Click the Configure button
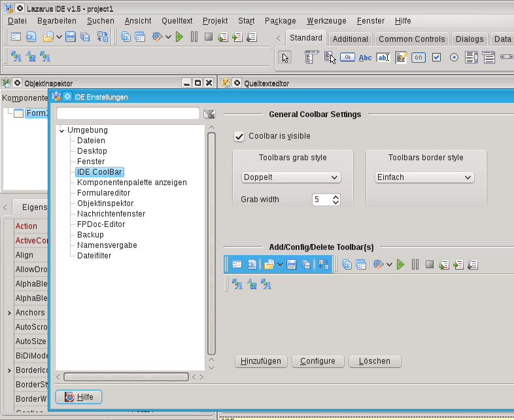 tap(317, 361)
